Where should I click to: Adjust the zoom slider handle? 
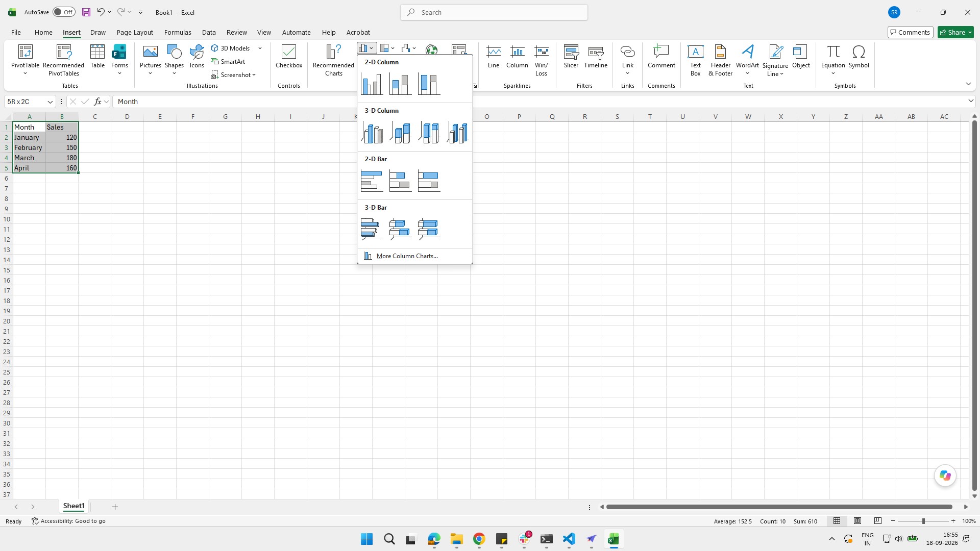click(x=923, y=521)
